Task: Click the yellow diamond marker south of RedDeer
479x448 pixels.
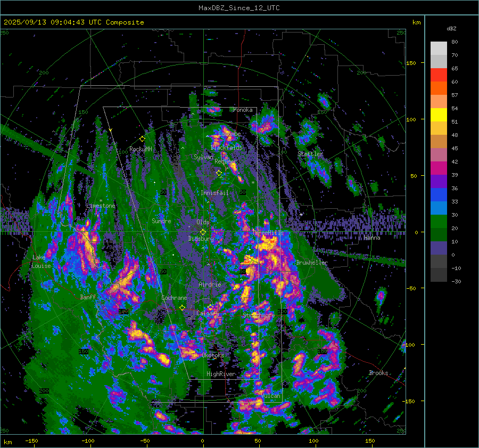Action: pyautogui.click(x=219, y=173)
